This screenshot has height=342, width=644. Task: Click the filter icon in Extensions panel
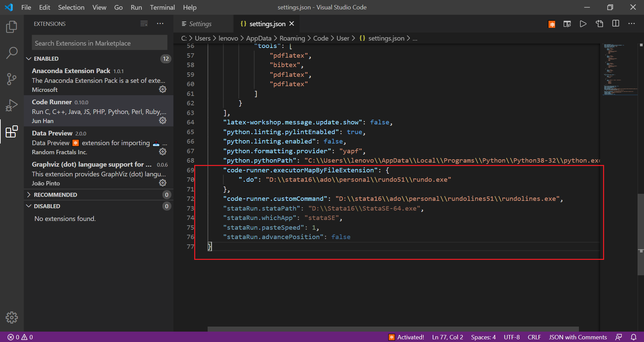(x=144, y=23)
